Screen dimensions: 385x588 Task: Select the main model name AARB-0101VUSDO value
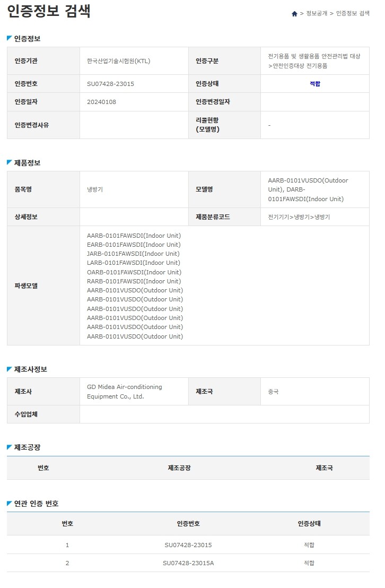pos(308,189)
